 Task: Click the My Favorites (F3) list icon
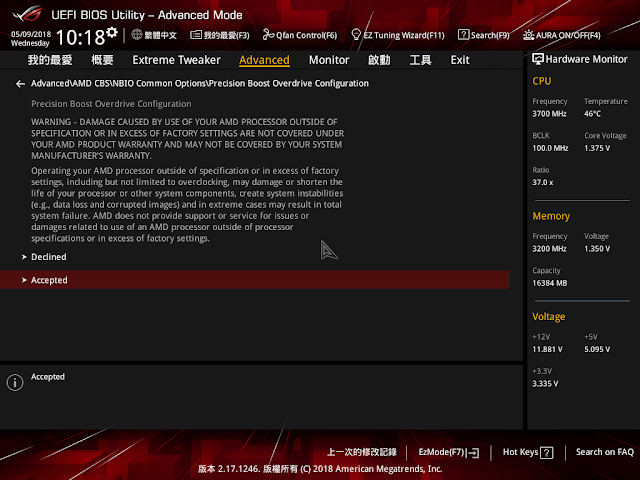196,35
